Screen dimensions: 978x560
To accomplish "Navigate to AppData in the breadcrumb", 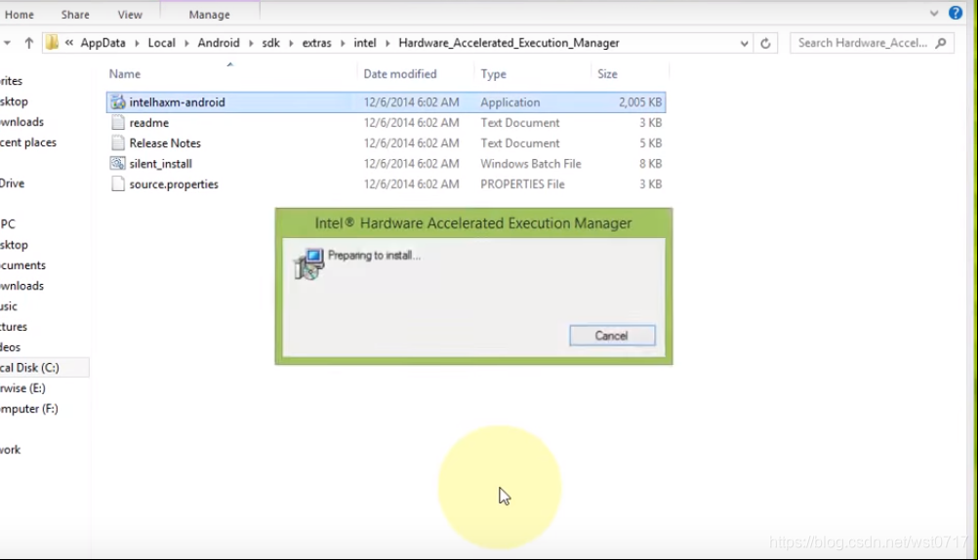I will 102,43.
